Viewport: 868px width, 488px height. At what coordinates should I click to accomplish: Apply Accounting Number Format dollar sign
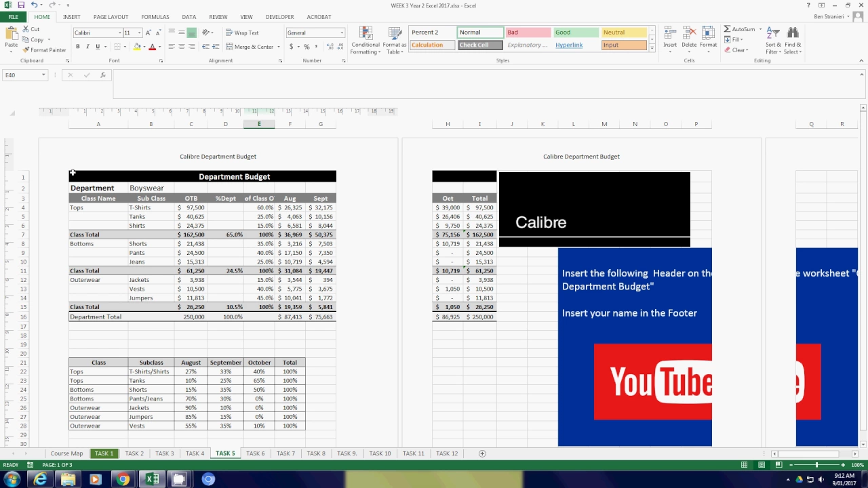click(x=291, y=47)
